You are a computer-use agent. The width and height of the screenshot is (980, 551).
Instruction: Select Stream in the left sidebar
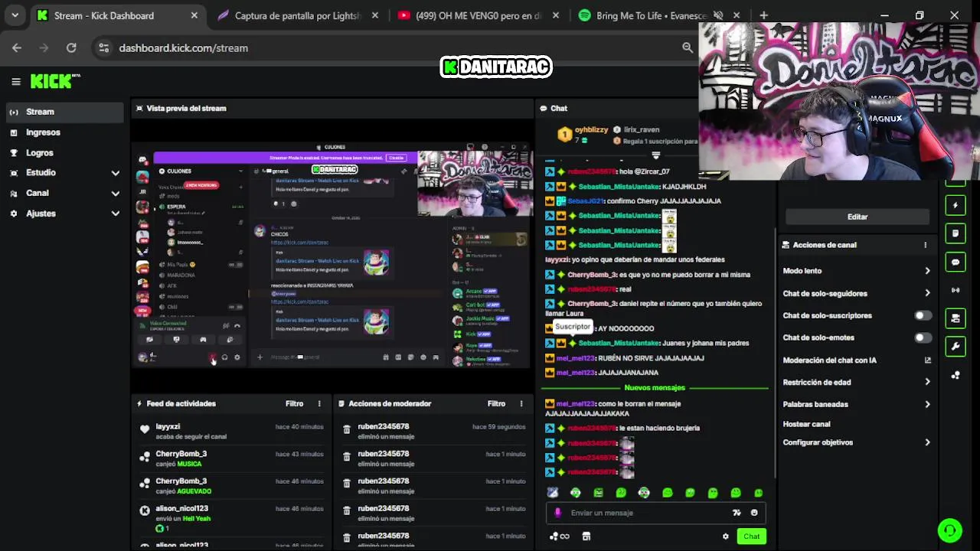65,112
